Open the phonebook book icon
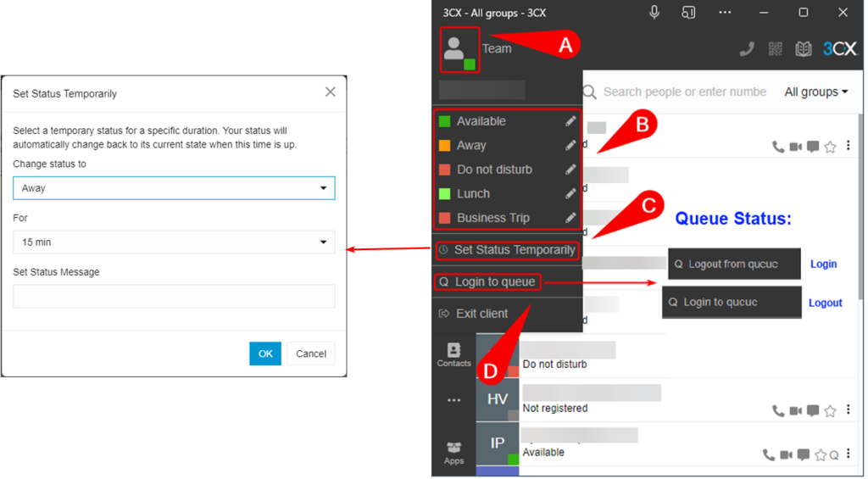The height and width of the screenshot is (479, 868). (804, 49)
